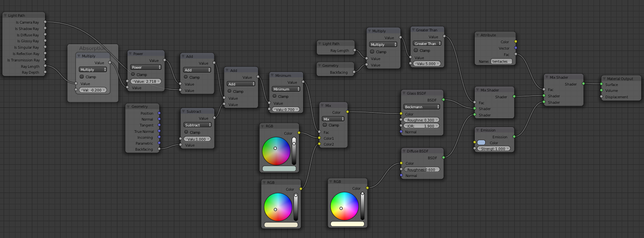Select the Absorption frame by its title
Image resolution: width=644 pixels, height=238 pixels.
click(x=92, y=48)
